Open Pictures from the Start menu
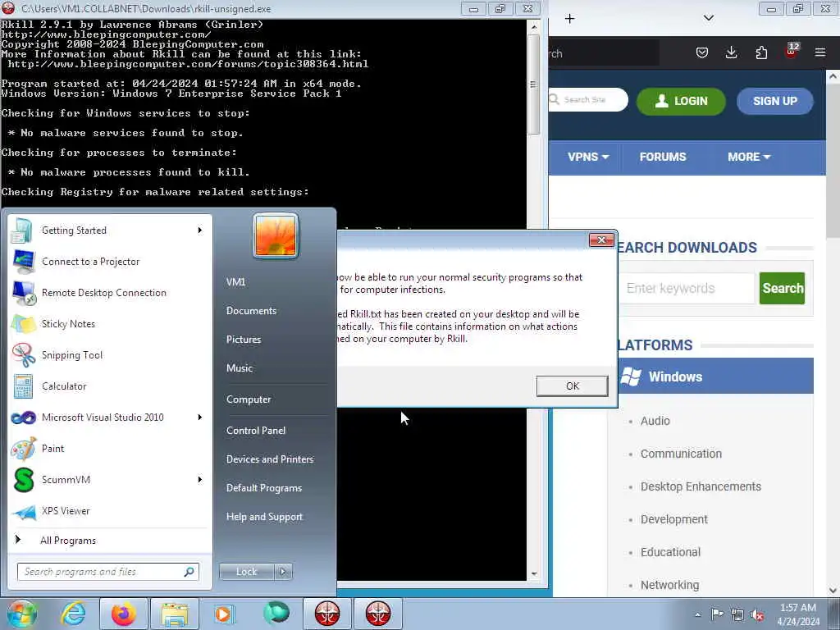 click(x=243, y=340)
